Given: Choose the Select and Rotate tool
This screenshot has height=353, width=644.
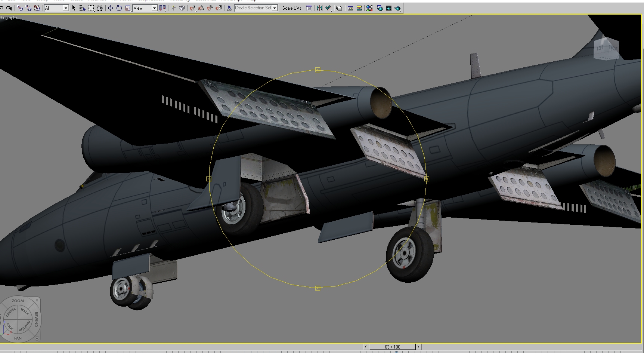Looking at the screenshot, I should click(119, 8).
